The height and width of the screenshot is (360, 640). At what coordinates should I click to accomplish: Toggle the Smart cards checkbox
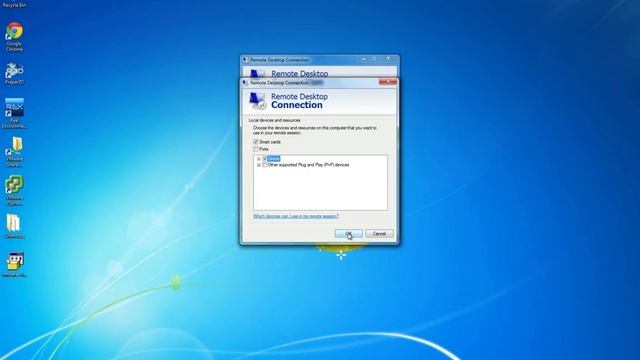click(256, 142)
